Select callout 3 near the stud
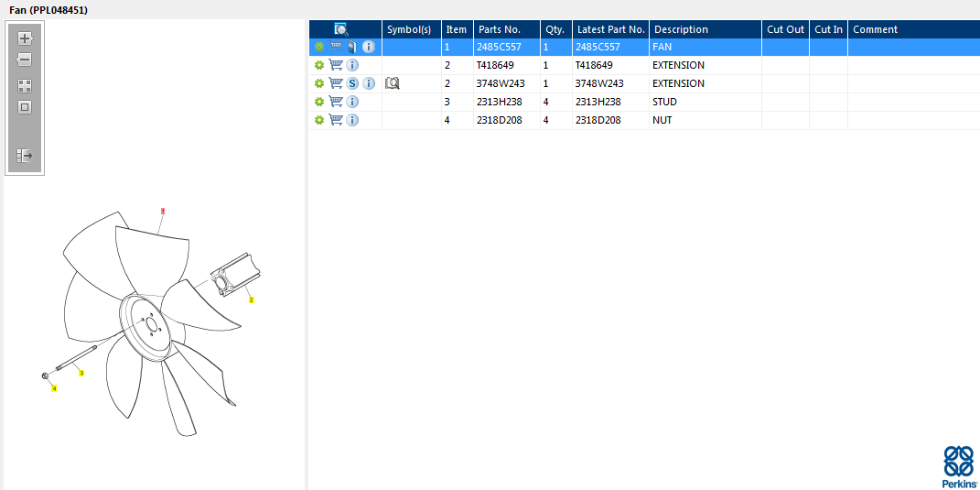The height and width of the screenshot is (490, 980). 81,373
